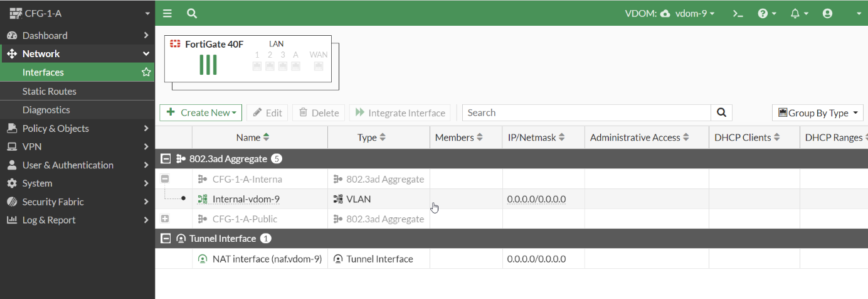Click into the interface Search field

586,112
